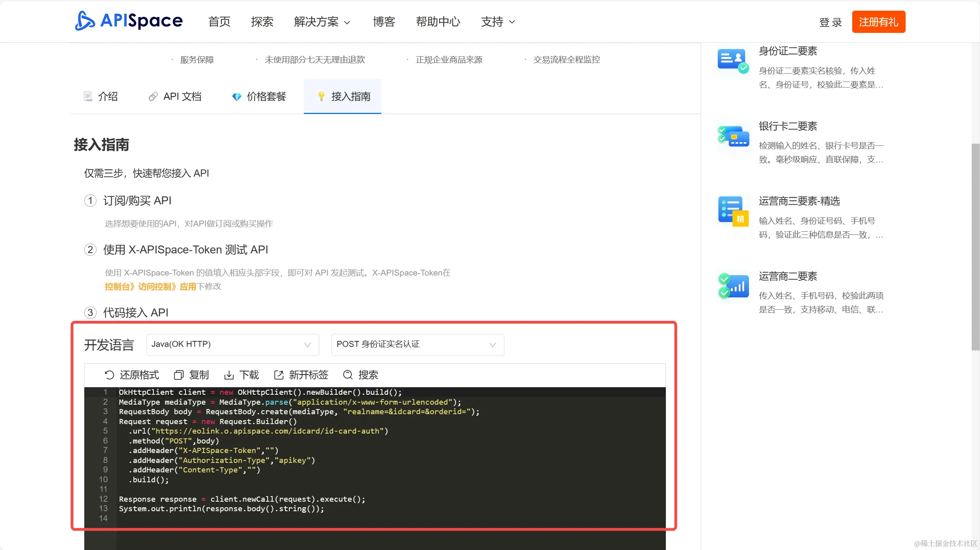Click code line 5 containing the URL
980x550 pixels.
coord(258,431)
